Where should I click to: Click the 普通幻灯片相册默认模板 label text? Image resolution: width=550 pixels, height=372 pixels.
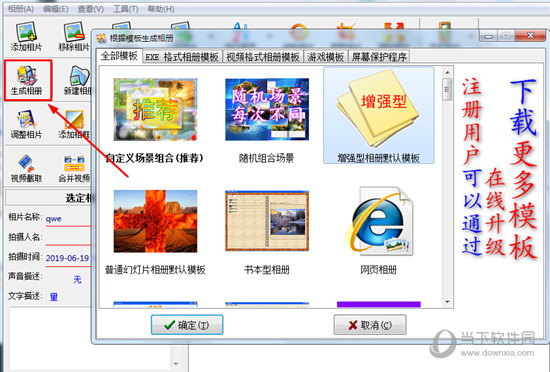coord(155,270)
